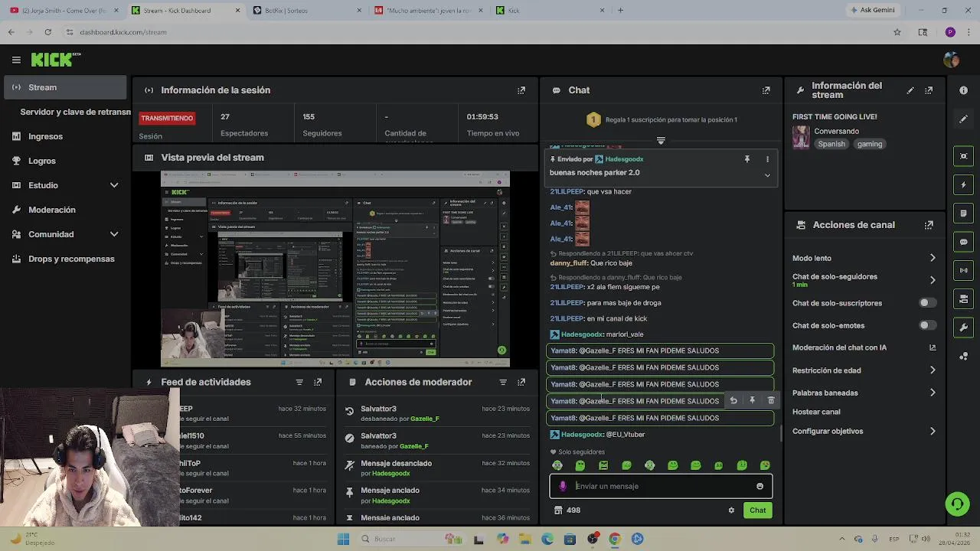Focus the Enviar un mensaje field
Image resolution: width=980 pixels, height=551 pixels.
pyautogui.click(x=661, y=486)
